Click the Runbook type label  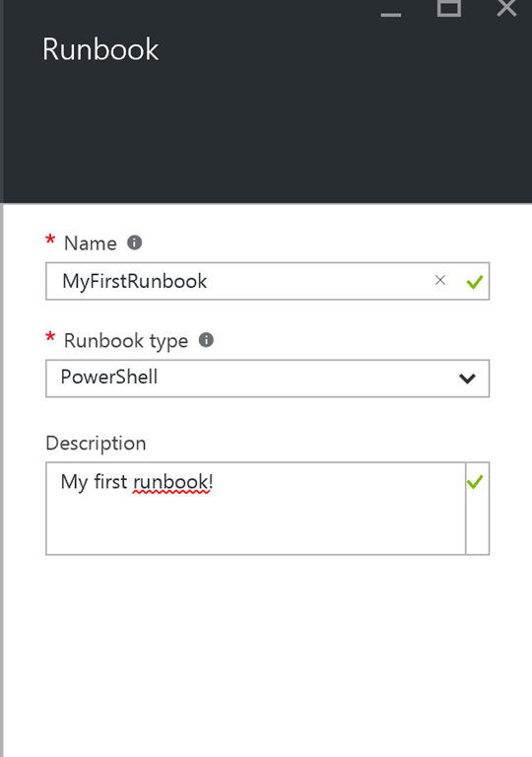(126, 341)
